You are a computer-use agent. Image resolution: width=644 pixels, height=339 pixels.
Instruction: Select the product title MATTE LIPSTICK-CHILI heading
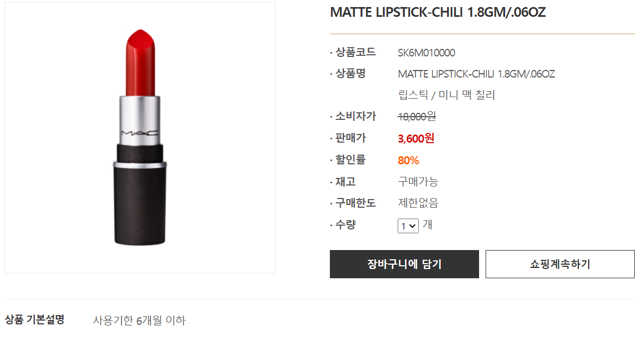(x=438, y=12)
